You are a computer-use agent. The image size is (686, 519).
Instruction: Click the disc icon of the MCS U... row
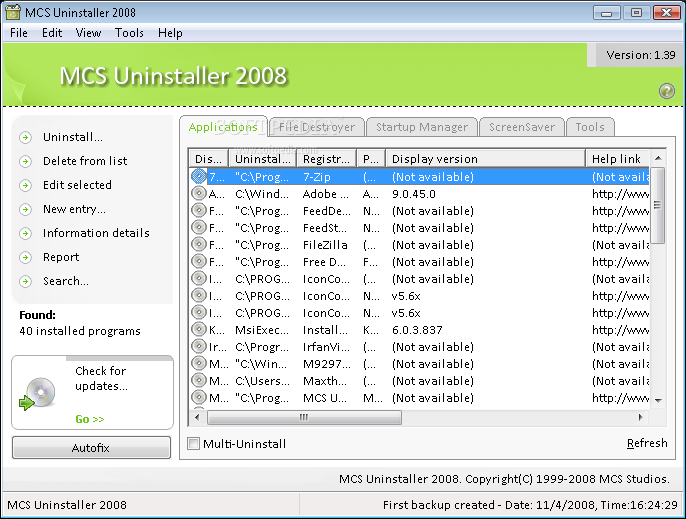[x=199, y=397]
